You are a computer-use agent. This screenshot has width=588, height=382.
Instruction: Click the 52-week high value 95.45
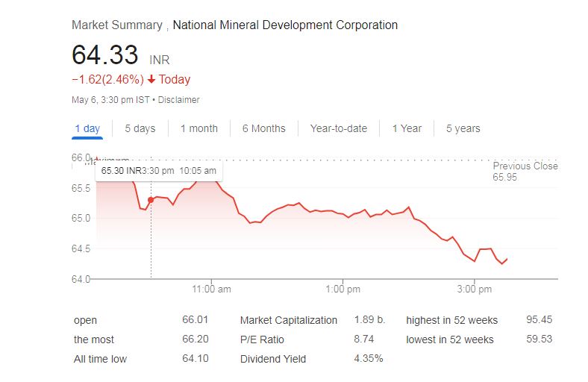(x=539, y=320)
